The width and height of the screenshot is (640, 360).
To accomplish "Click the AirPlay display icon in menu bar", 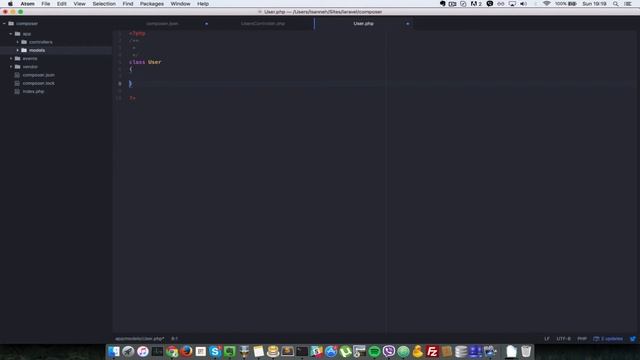I will 512,4.
